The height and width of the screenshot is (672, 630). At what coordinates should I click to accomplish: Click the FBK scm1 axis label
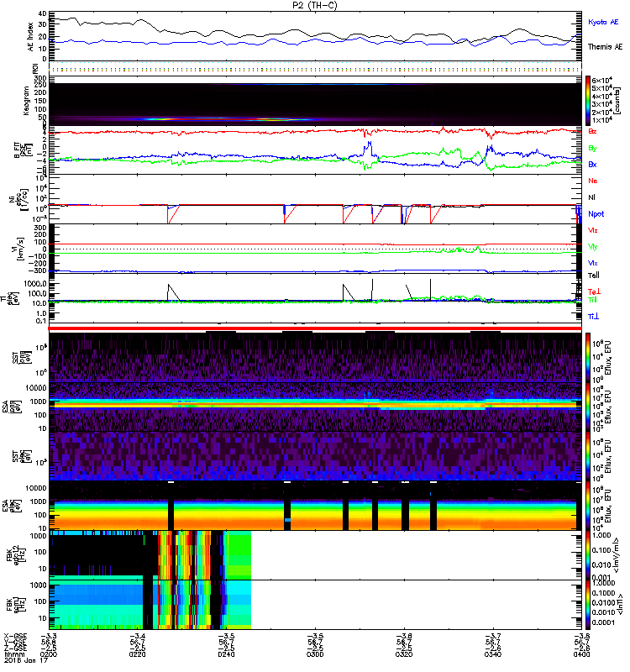pos(17,604)
